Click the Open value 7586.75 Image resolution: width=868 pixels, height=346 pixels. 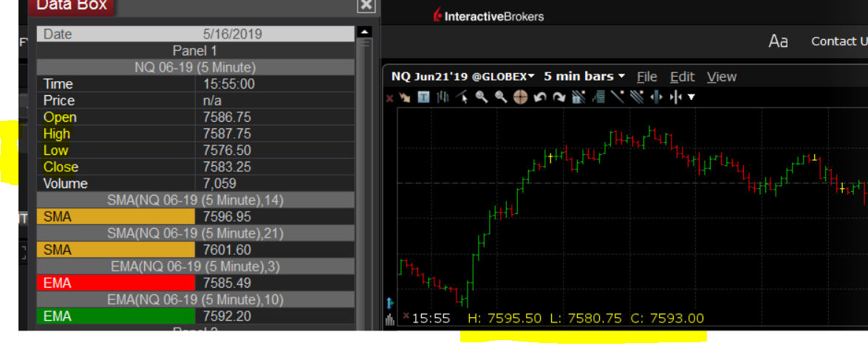[x=227, y=117]
